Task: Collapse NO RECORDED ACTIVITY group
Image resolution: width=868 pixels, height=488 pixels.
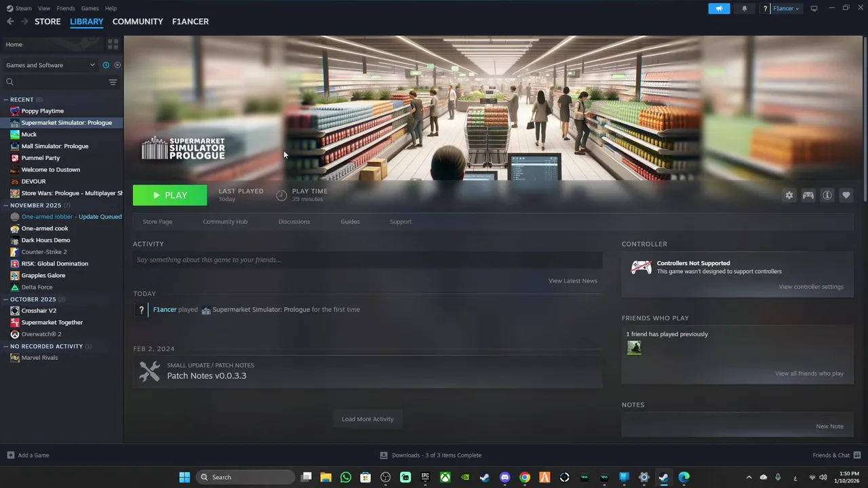Action: 5,346
